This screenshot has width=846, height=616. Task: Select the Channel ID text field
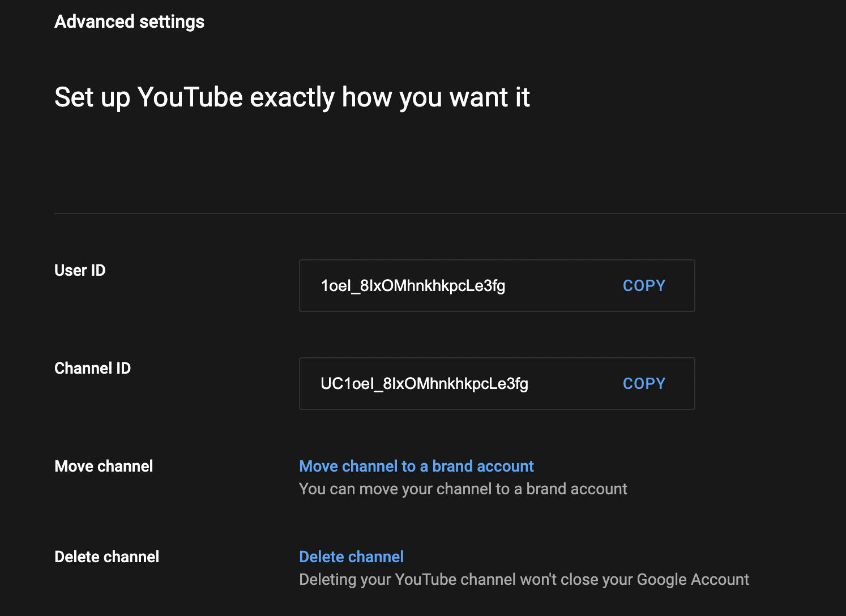pyautogui.click(x=453, y=383)
